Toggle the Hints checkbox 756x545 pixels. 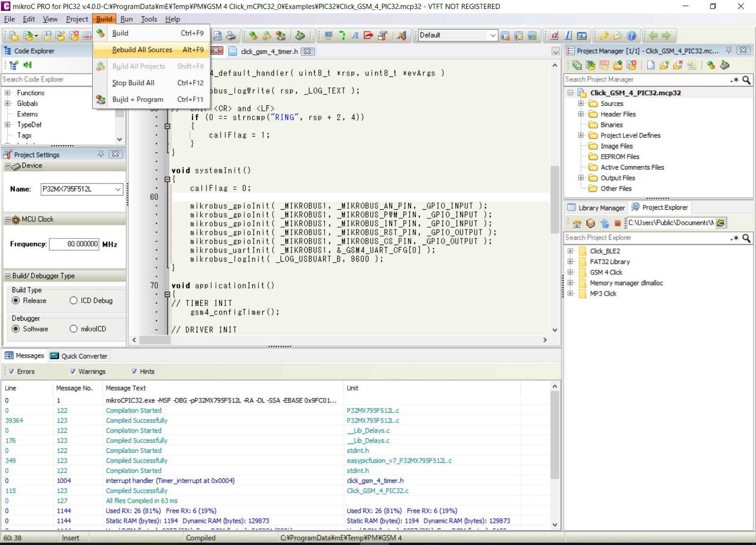click(134, 372)
